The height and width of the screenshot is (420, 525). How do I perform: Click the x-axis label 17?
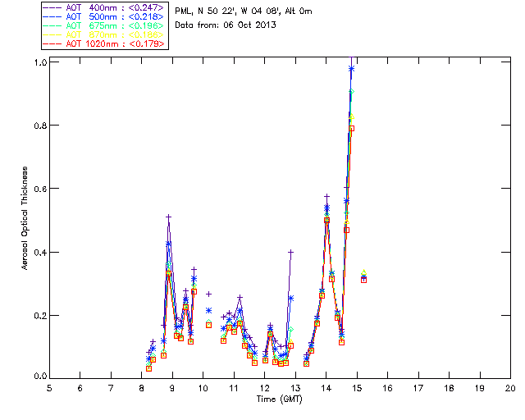418,388
